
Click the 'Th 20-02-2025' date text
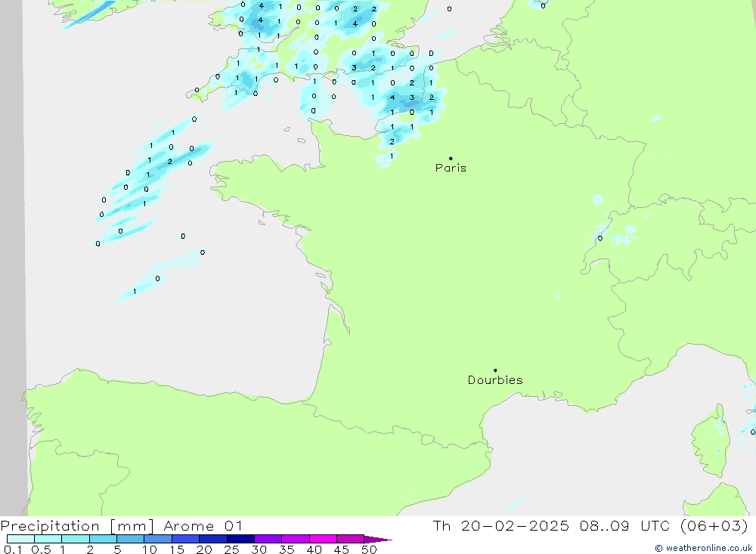500,526
